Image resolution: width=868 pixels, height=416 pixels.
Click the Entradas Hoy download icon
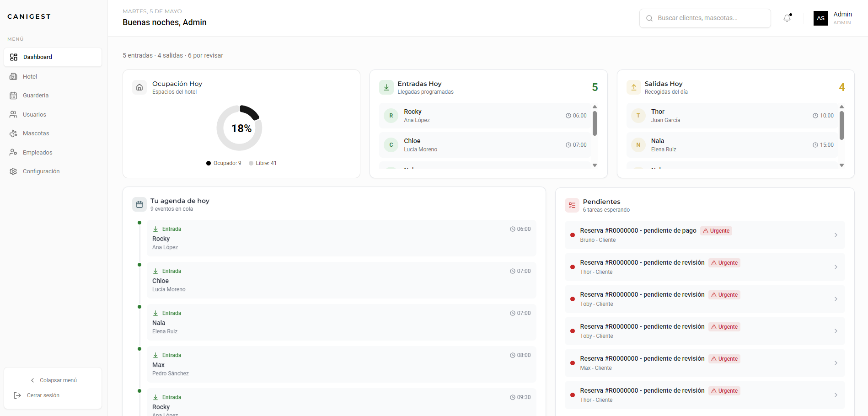[386, 87]
